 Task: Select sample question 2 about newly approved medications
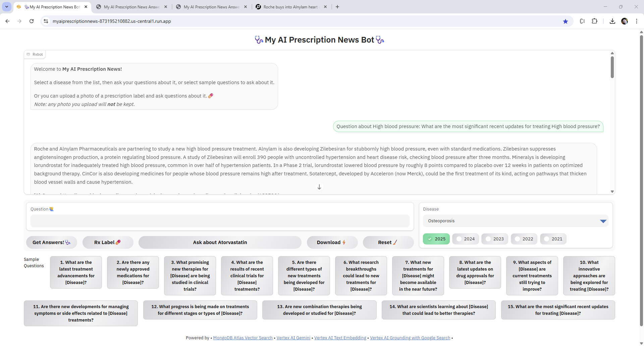(133, 272)
